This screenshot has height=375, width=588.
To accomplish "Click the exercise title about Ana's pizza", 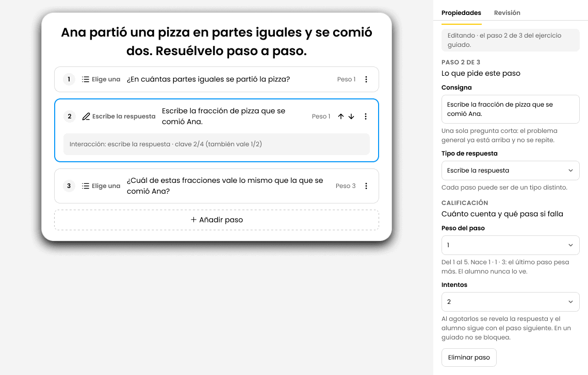I will (217, 41).
